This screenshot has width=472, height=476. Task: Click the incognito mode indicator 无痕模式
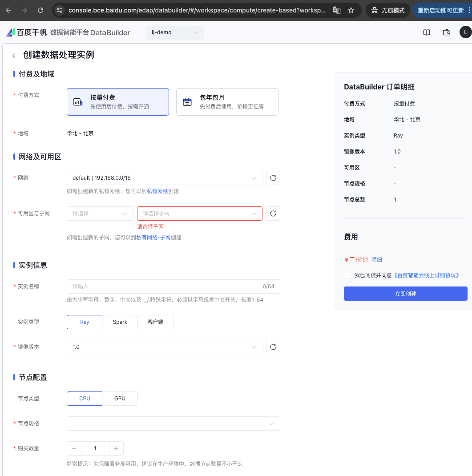[x=387, y=10]
